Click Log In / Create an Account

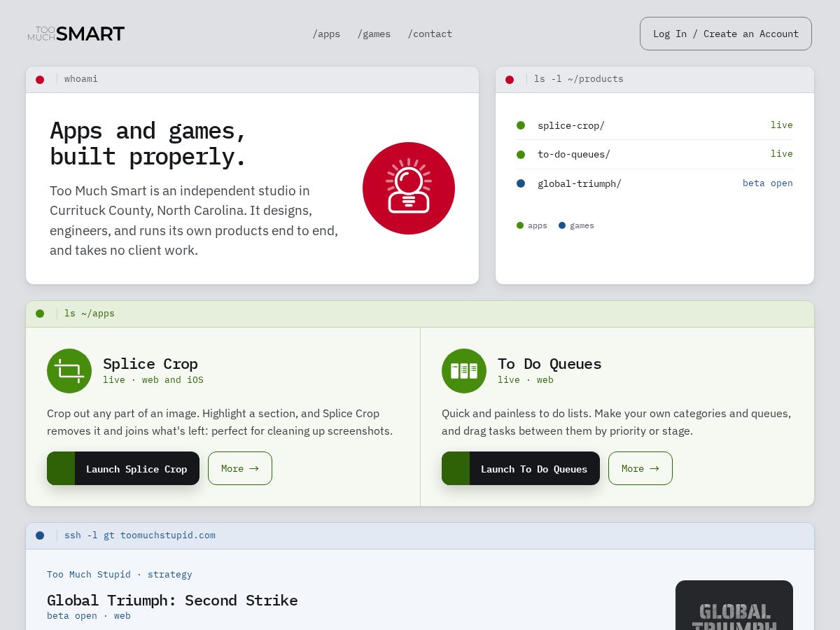pyautogui.click(x=726, y=34)
